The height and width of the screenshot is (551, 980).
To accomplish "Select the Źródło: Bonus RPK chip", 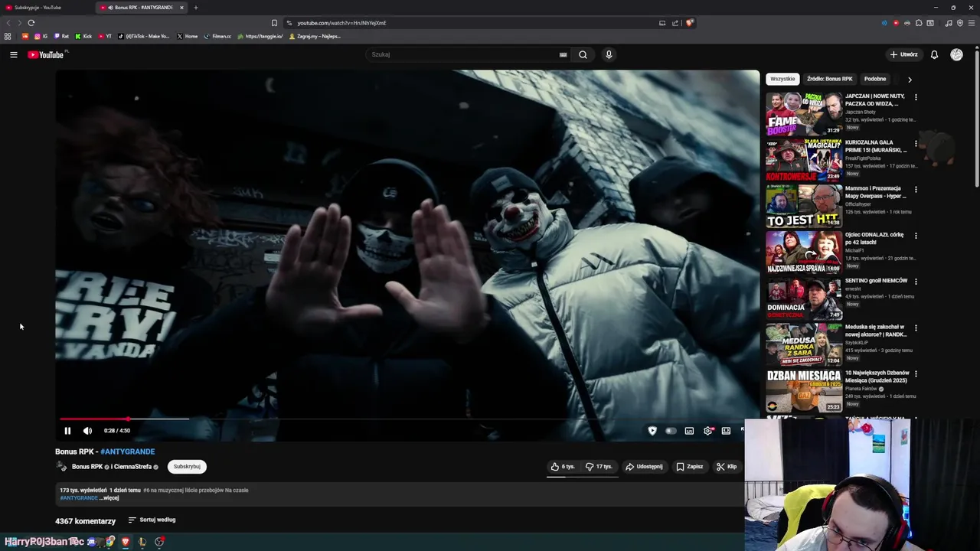I will [829, 79].
